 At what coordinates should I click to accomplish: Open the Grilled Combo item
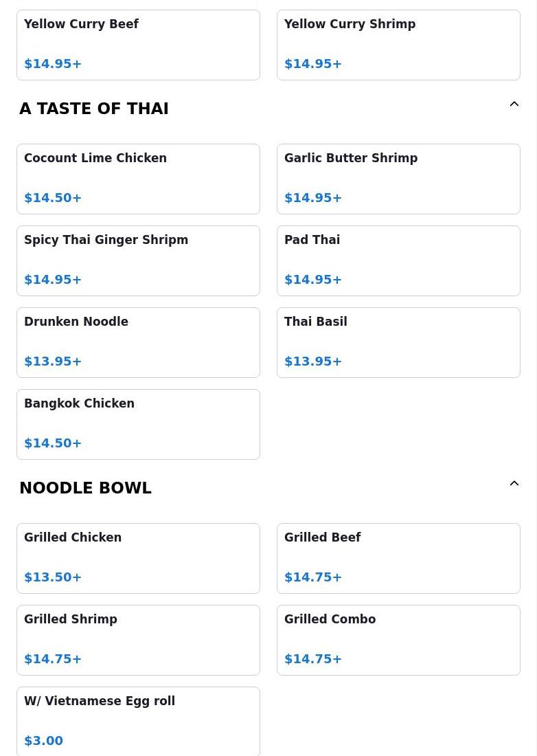[398, 641]
